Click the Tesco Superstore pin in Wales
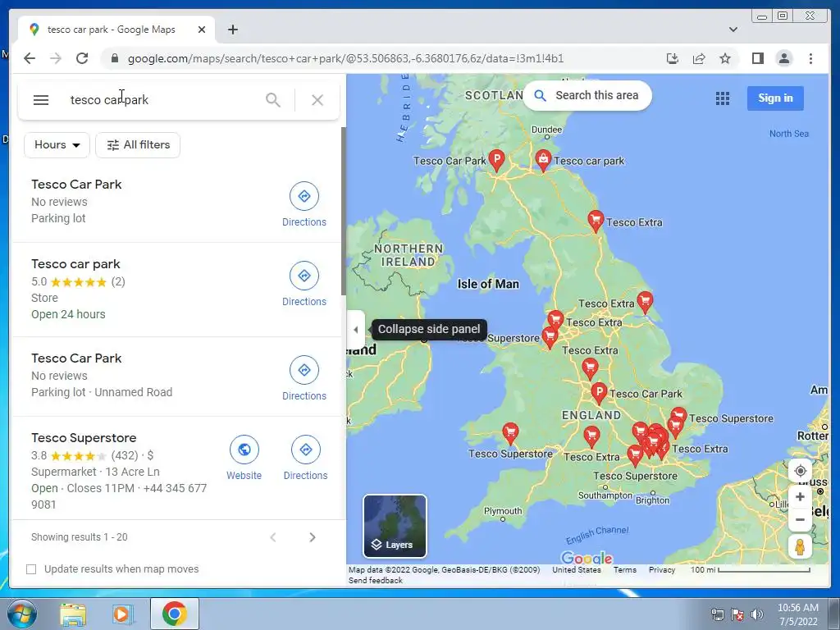This screenshot has height=630, width=840. click(x=510, y=433)
